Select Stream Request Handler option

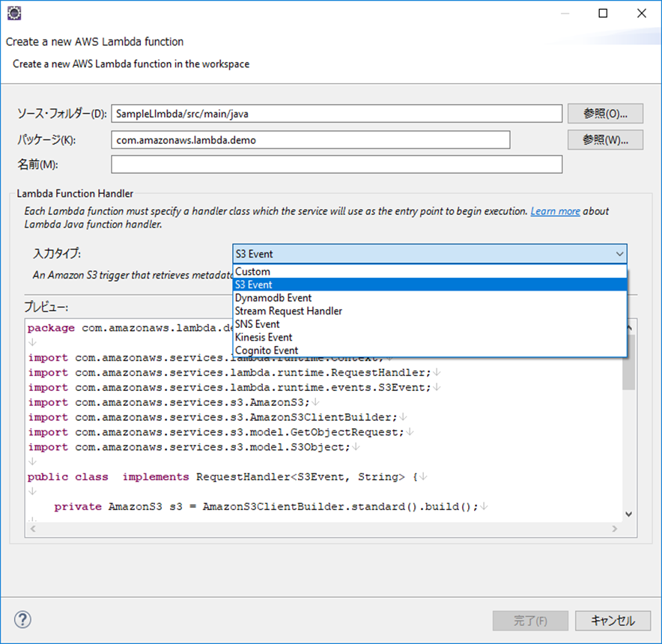430,311
